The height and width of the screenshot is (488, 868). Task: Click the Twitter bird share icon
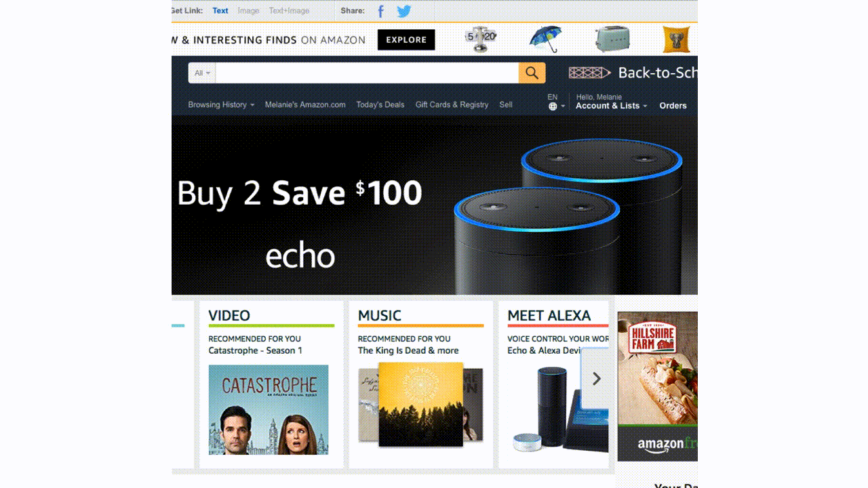404,11
